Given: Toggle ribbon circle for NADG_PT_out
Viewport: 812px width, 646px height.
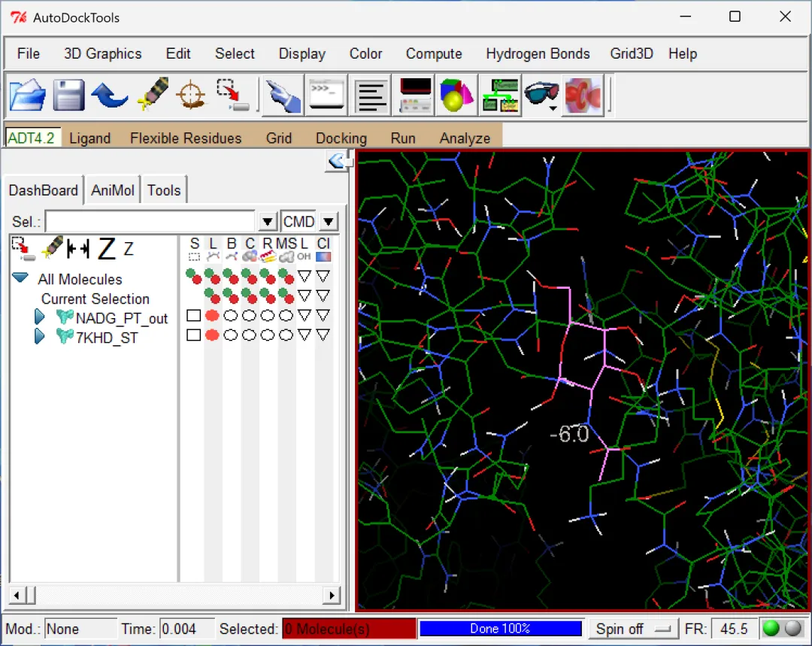Looking at the screenshot, I should (268, 316).
